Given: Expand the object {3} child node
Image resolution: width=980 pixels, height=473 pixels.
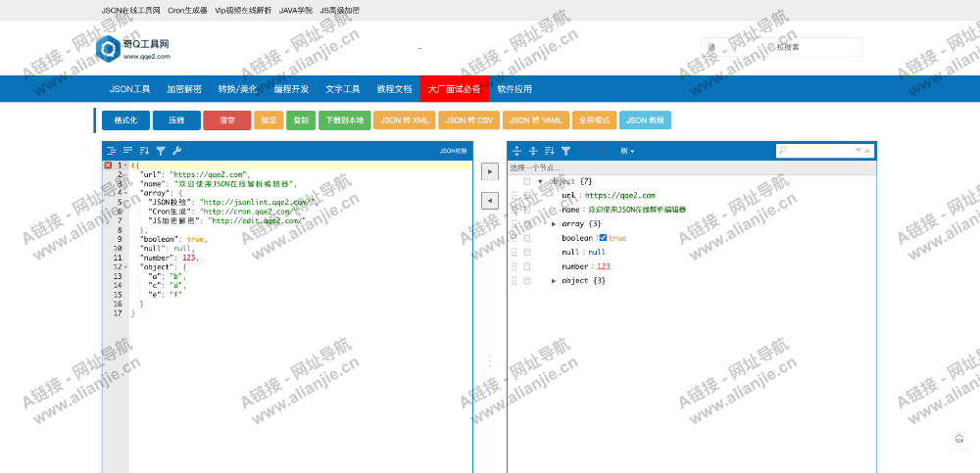Looking at the screenshot, I should coord(554,281).
